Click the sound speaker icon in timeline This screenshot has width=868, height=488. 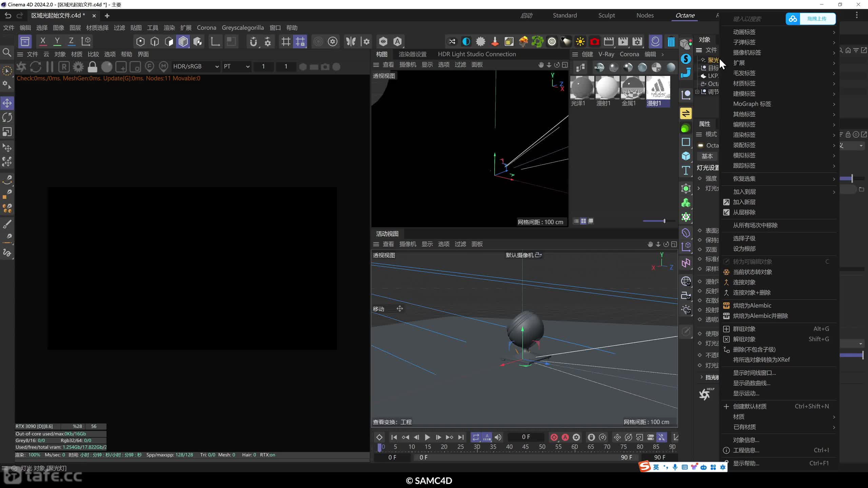[x=498, y=437]
